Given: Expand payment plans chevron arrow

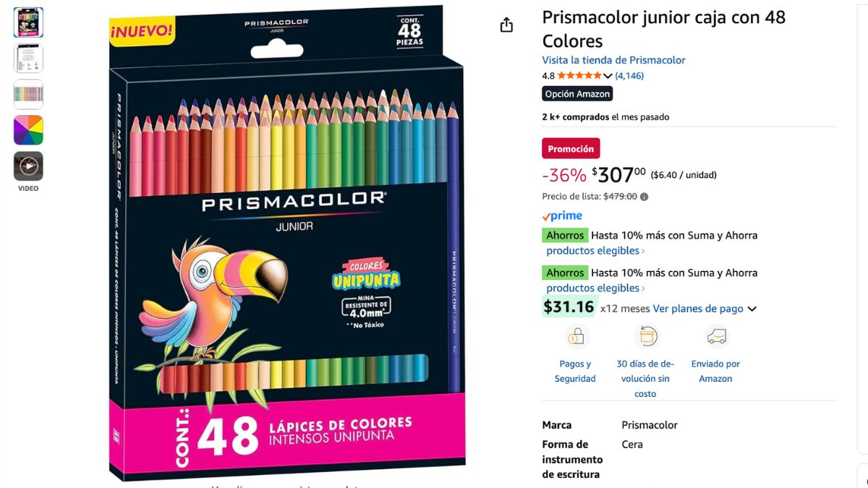Looking at the screenshot, I should pyautogui.click(x=752, y=309).
